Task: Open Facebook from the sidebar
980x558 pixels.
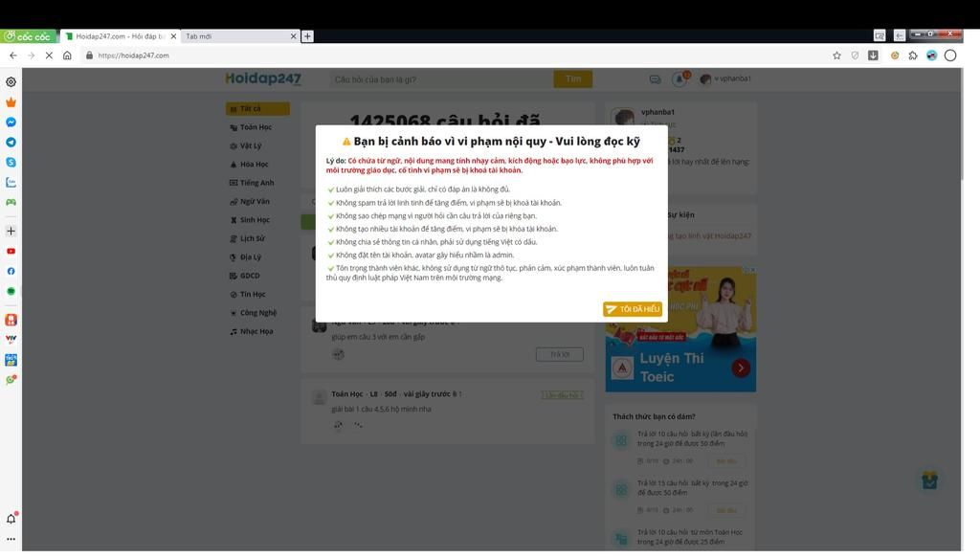Action: pyautogui.click(x=11, y=271)
